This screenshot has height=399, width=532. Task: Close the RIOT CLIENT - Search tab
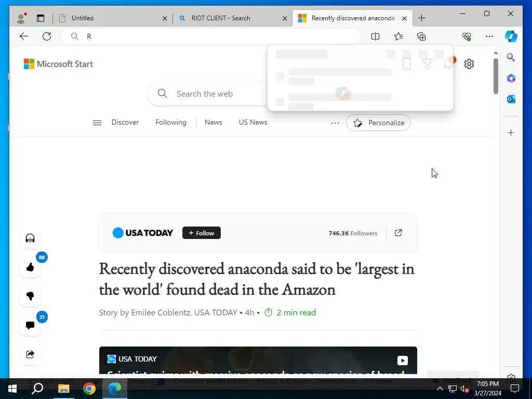[285, 18]
